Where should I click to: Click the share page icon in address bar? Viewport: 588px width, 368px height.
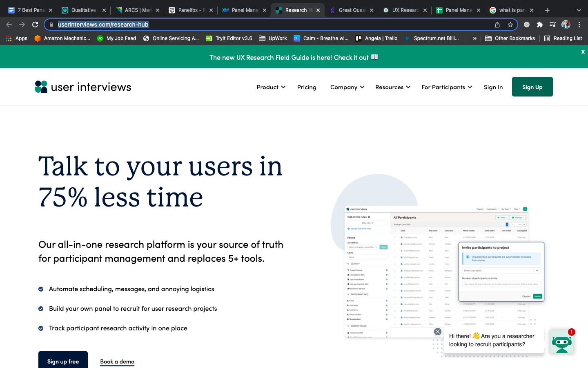tap(497, 25)
